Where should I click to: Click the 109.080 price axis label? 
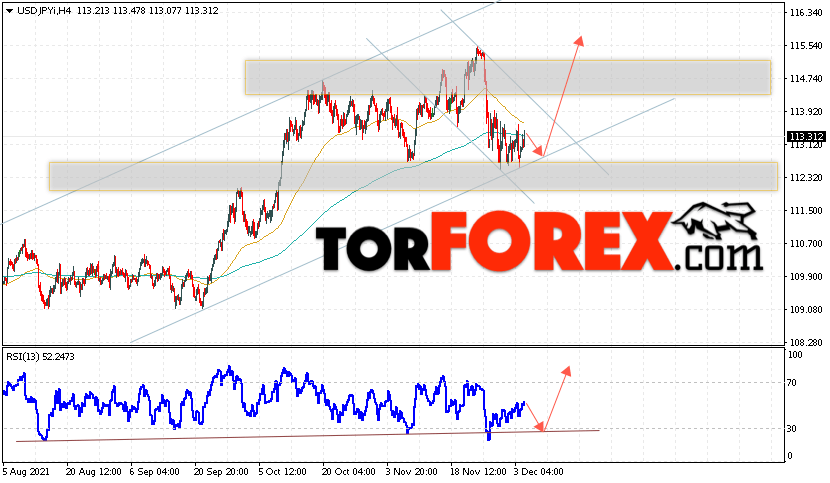[806, 310]
